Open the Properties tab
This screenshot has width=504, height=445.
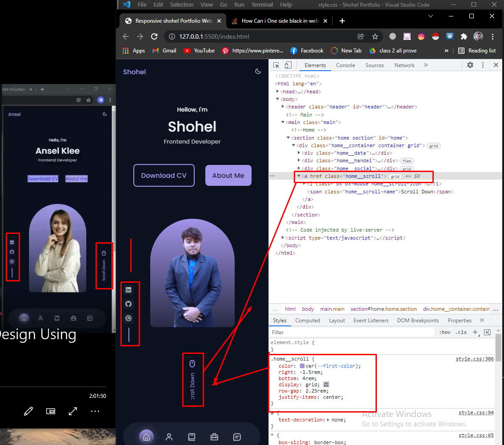point(460,321)
